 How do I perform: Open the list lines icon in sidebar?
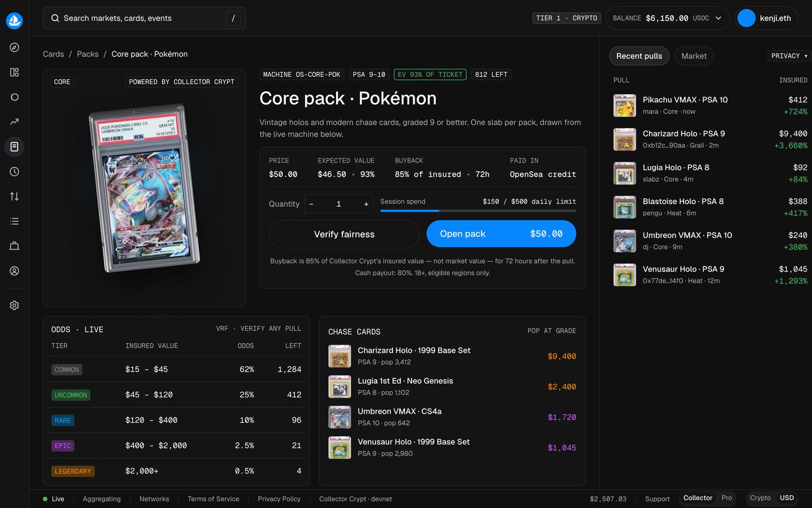(15, 221)
